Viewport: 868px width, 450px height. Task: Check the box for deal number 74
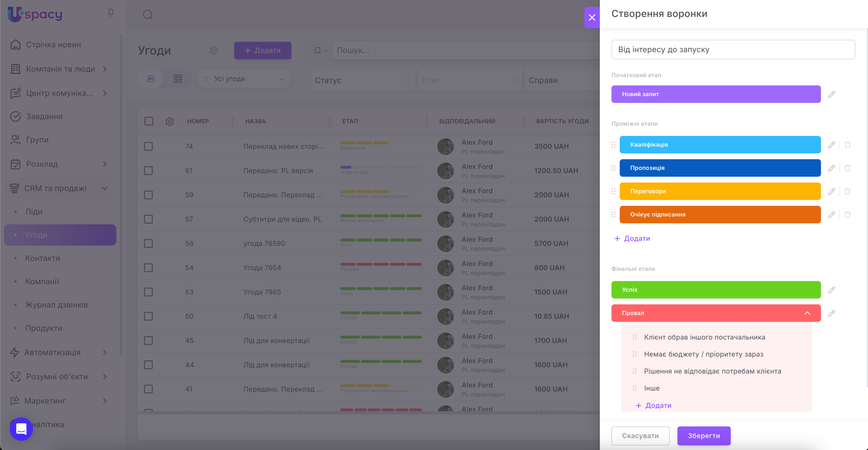pos(148,146)
